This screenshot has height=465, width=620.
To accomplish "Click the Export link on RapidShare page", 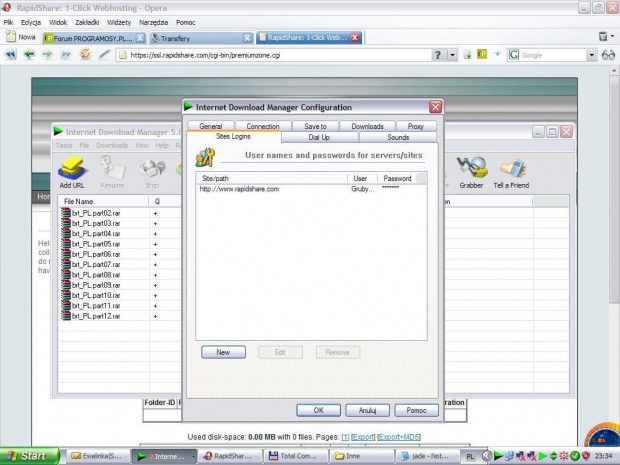I will [x=363, y=437].
